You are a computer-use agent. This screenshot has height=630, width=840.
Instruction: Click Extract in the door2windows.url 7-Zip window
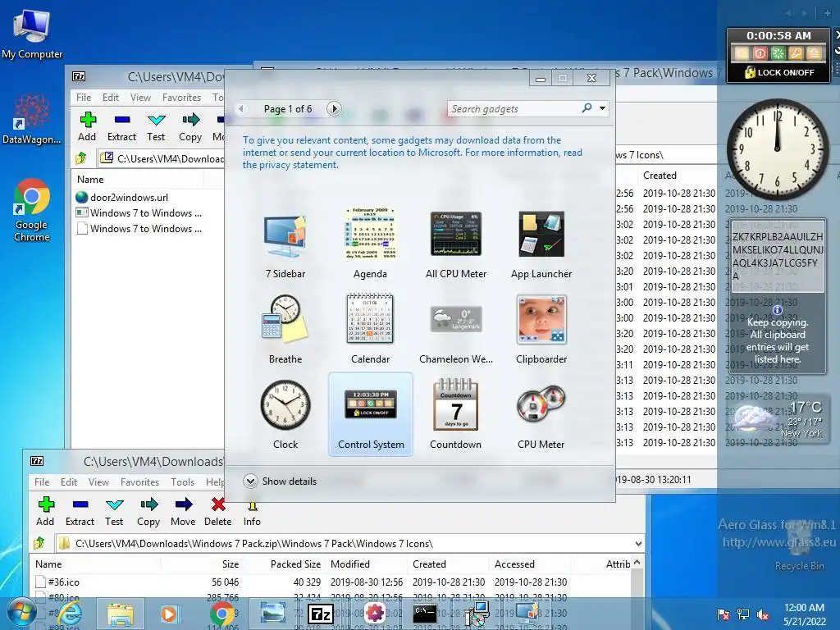click(121, 127)
